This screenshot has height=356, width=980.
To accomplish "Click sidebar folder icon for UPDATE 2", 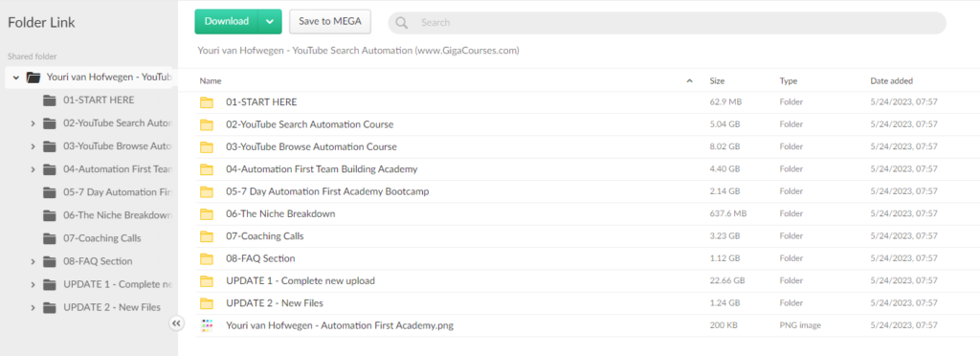I will [50, 307].
